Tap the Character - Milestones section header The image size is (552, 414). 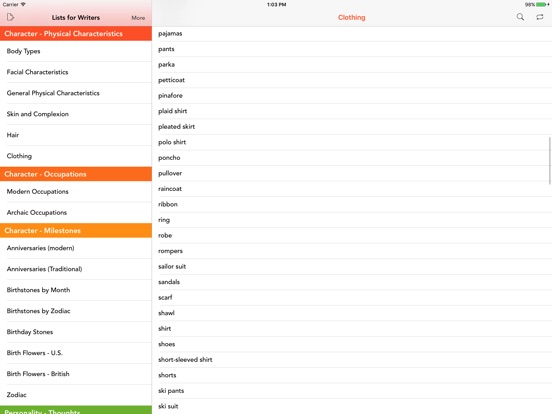(76, 231)
